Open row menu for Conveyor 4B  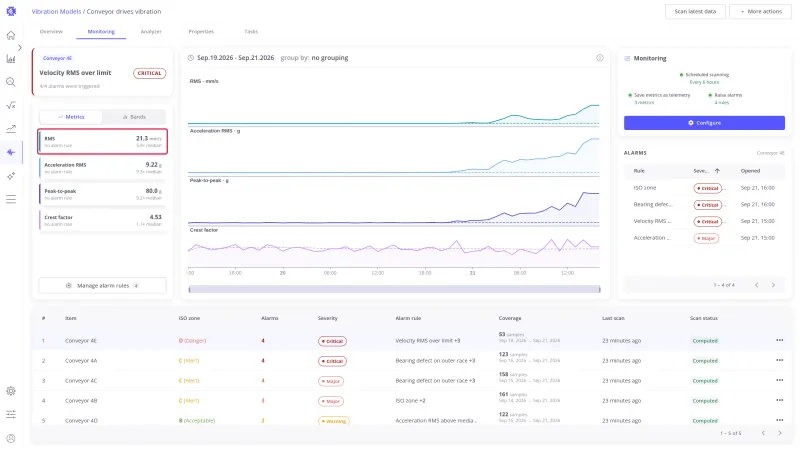point(780,401)
